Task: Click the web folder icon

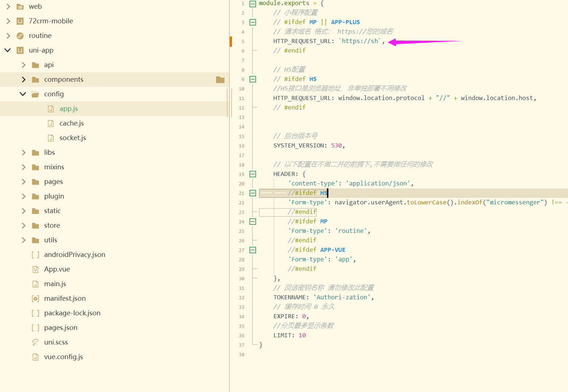Action: (20, 7)
